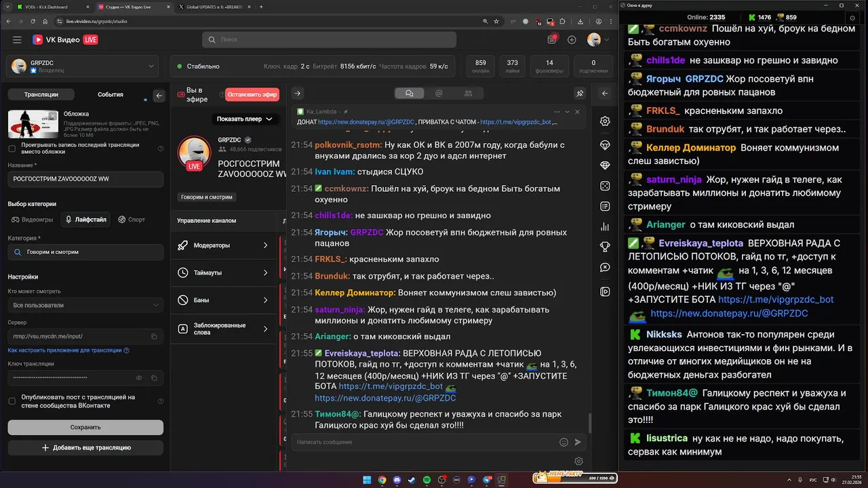Select the Спорт category type
Viewport: 868px width, 488px height.
pyautogui.click(x=132, y=220)
